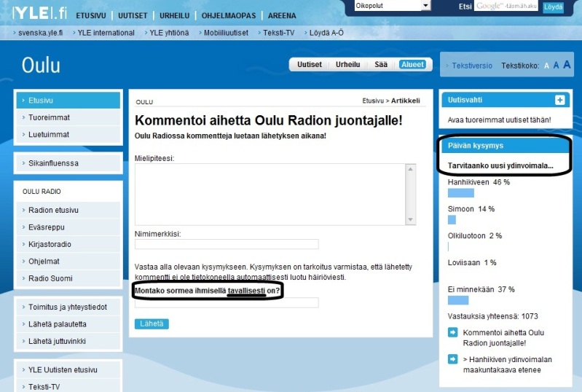Click 'Vastauksia yhteensä: 1073' text
The height and width of the screenshot is (392, 582).
tap(492, 316)
